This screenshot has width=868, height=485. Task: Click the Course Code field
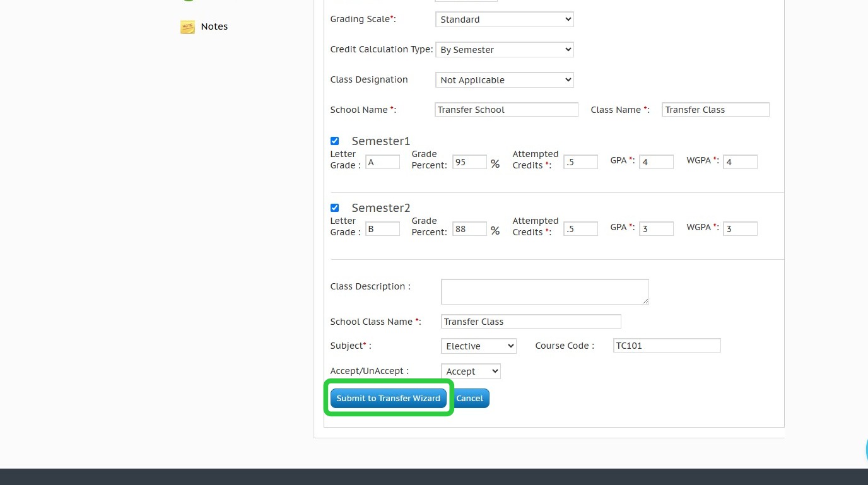667,346
